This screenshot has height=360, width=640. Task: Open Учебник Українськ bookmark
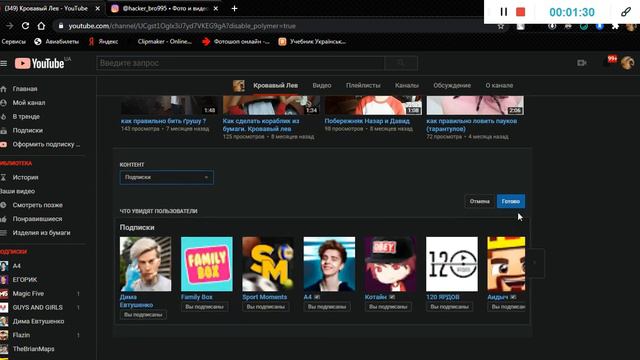[312, 42]
